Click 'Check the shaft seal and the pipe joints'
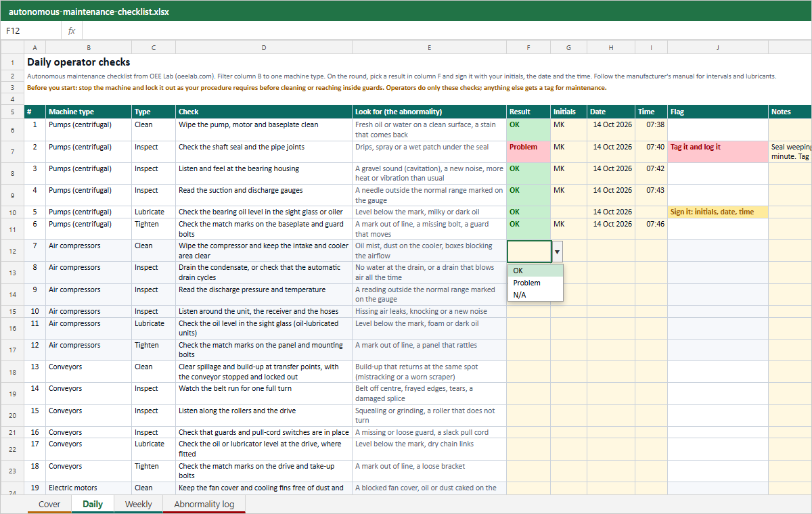The height and width of the screenshot is (514, 812). point(264,151)
